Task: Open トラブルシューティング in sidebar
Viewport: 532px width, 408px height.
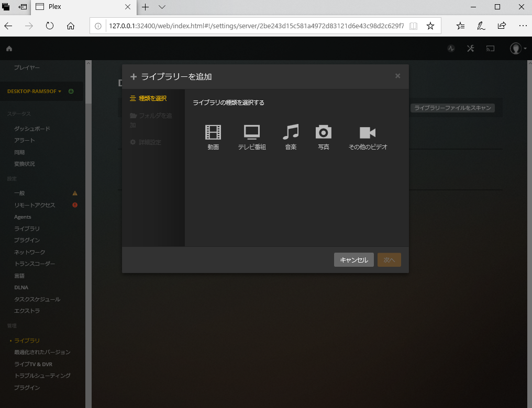Action: (x=42, y=376)
